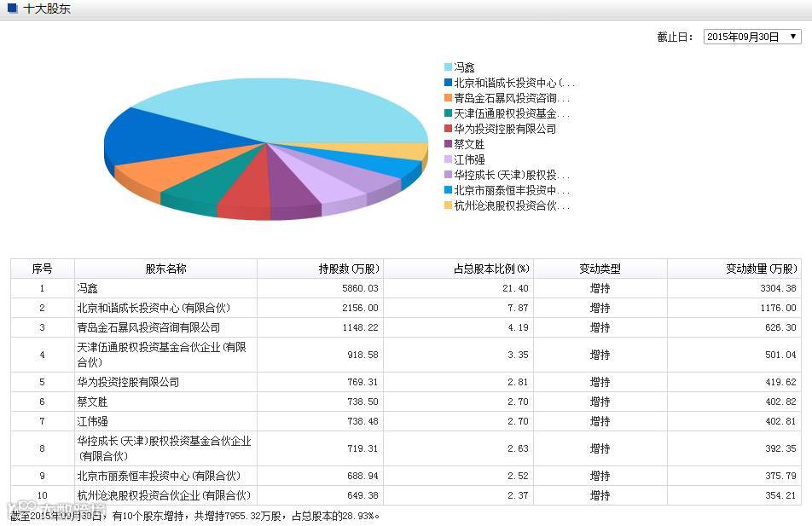Image resolution: width=812 pixels, height=526 pixels.
Task: Click holdings value 5860.03
Action: [360, 288]
